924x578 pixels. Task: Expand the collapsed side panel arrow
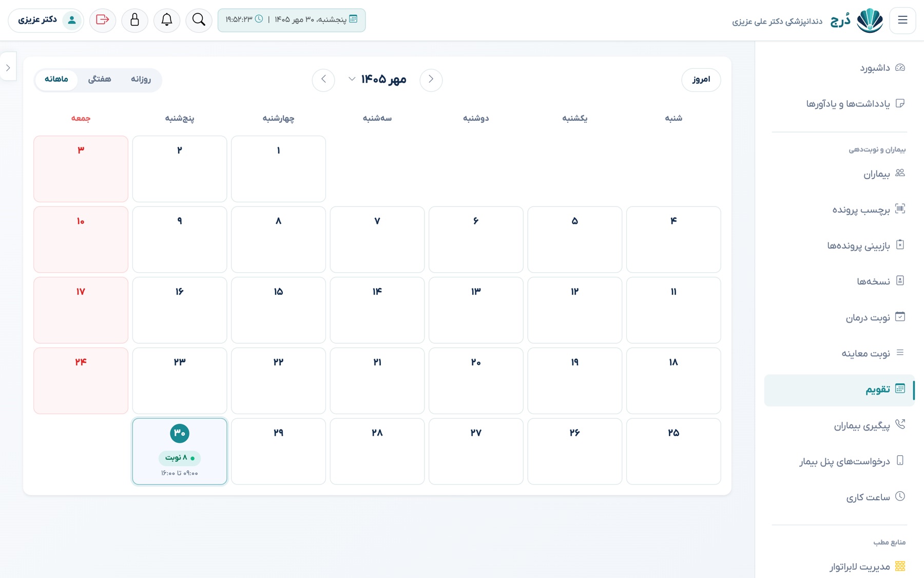[8, 67]
